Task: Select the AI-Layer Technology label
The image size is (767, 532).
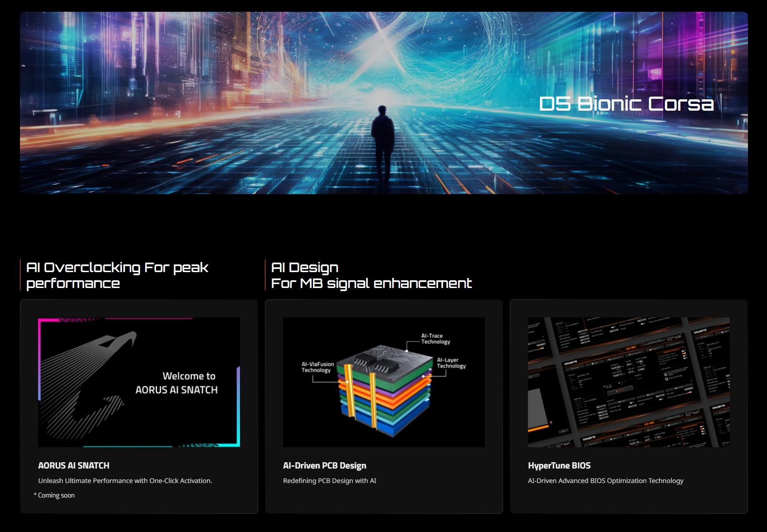Action: (451, 363)
